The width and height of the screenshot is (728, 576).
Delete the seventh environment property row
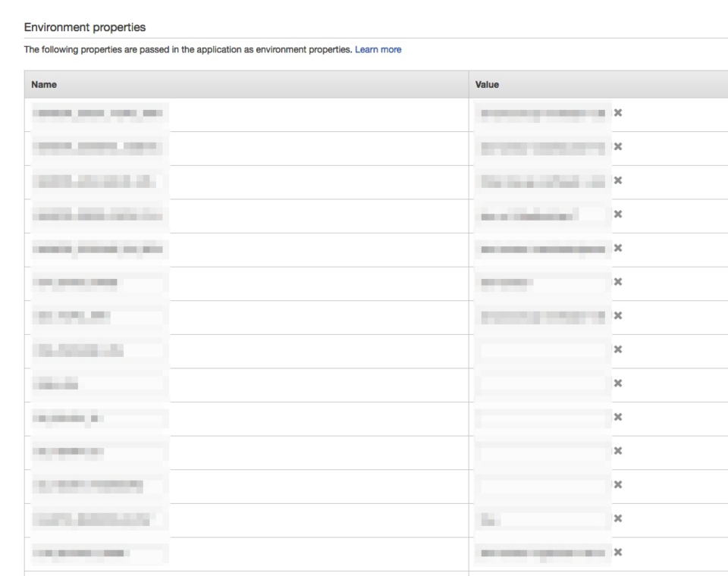[618, 315]
